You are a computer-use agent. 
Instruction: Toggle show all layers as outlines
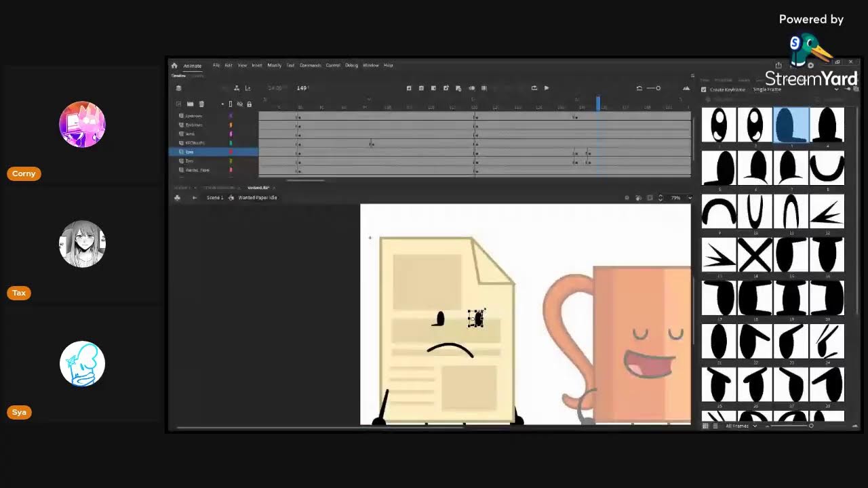(x=231, y=104)
